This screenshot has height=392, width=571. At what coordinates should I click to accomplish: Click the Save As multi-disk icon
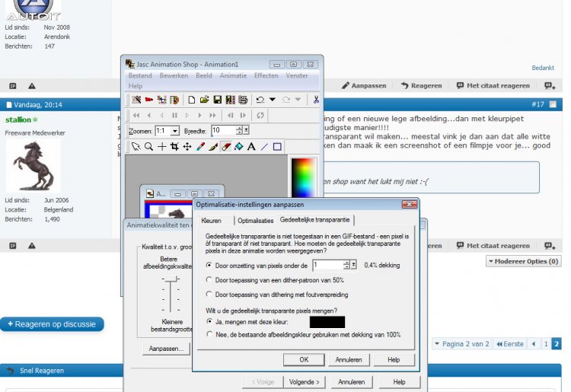[x=230, y=100]
